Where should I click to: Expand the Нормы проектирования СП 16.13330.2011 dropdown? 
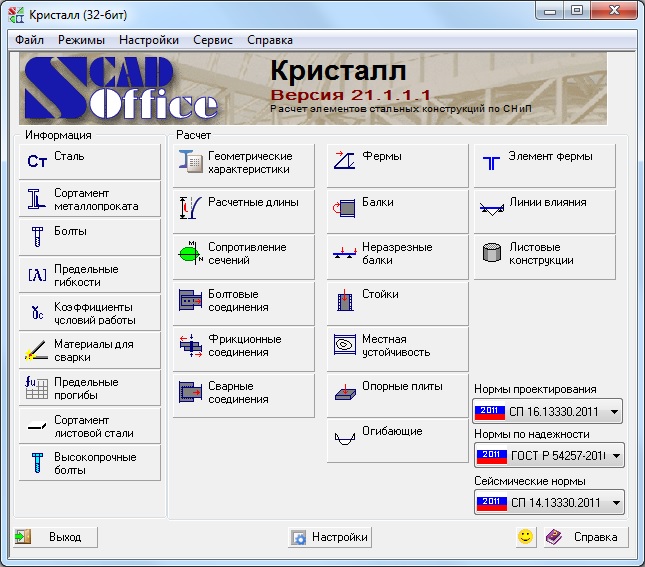pyautogui.click(x=547, y=411)
